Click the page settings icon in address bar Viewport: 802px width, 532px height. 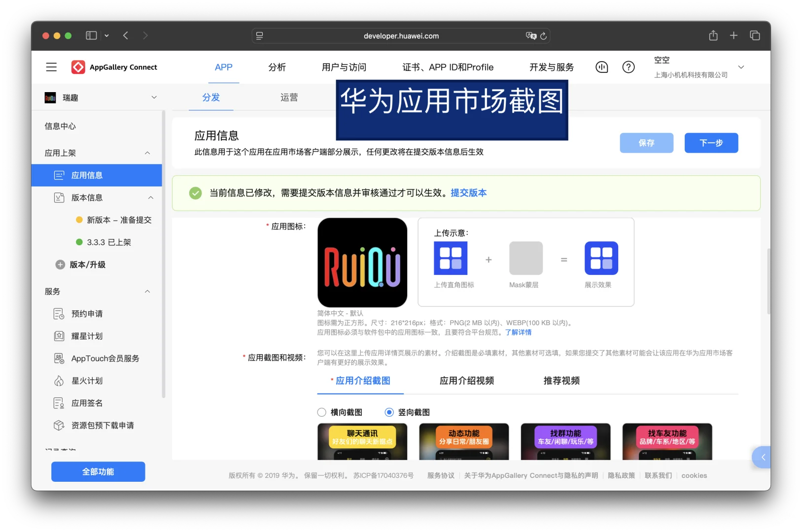[259, 36]
